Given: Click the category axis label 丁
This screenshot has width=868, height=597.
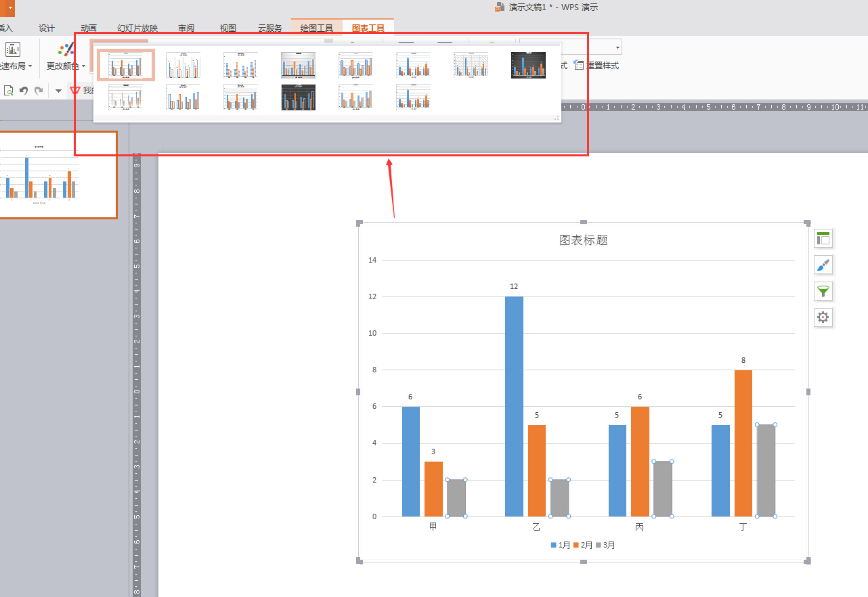Looking at the screenshot, I should (x=743, y=527).
